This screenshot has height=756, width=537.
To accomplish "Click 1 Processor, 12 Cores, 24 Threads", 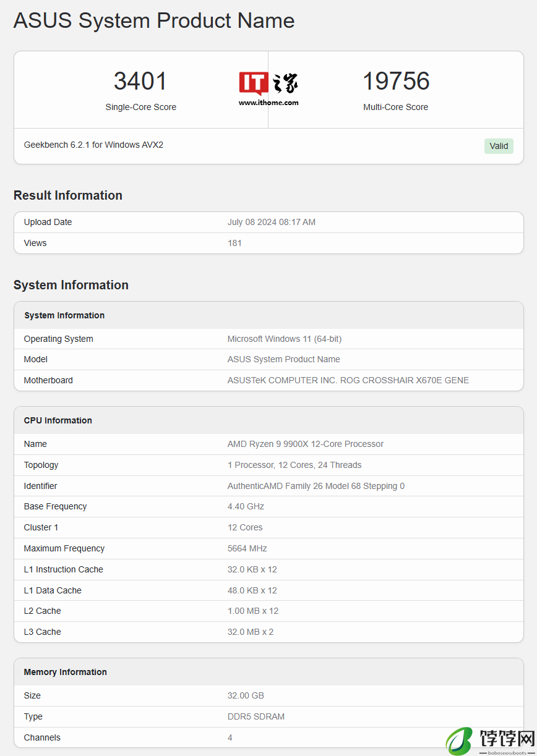I will click(x=294, y=465).
